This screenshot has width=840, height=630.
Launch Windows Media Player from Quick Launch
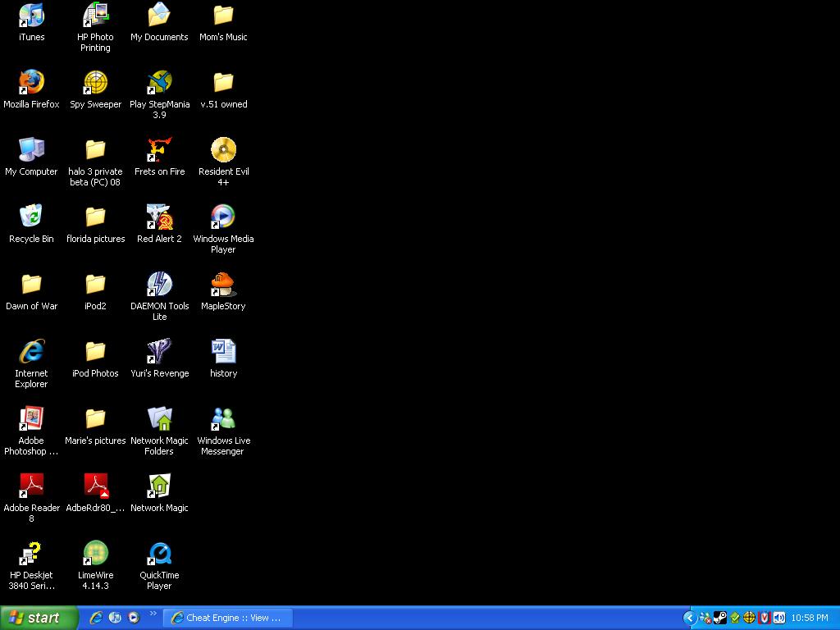(x=132, y=618)
